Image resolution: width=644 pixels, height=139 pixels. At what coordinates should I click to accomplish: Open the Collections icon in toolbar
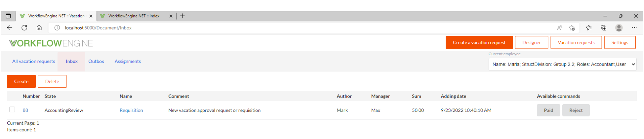[x=604, y=28]
